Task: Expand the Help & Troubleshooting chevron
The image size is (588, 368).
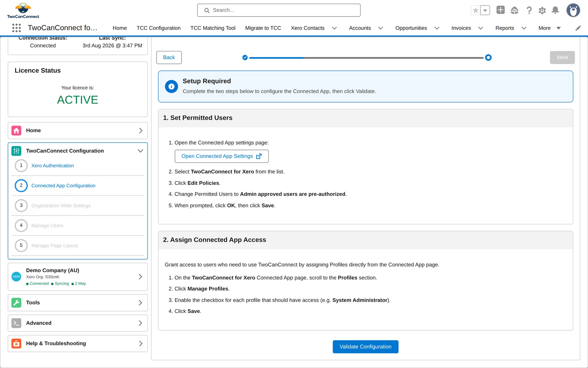Action: coord(140,343)
